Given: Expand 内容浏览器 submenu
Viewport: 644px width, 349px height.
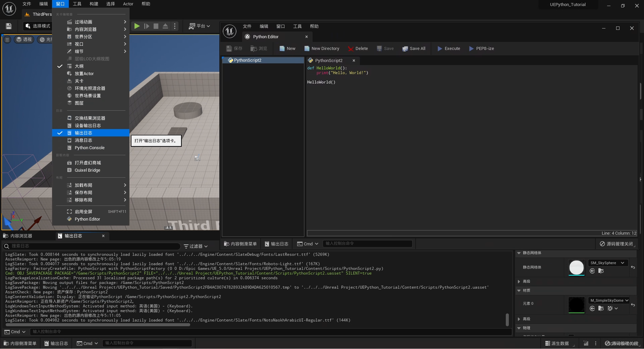Looking at the screenshot, I should (x=91, y=30).
